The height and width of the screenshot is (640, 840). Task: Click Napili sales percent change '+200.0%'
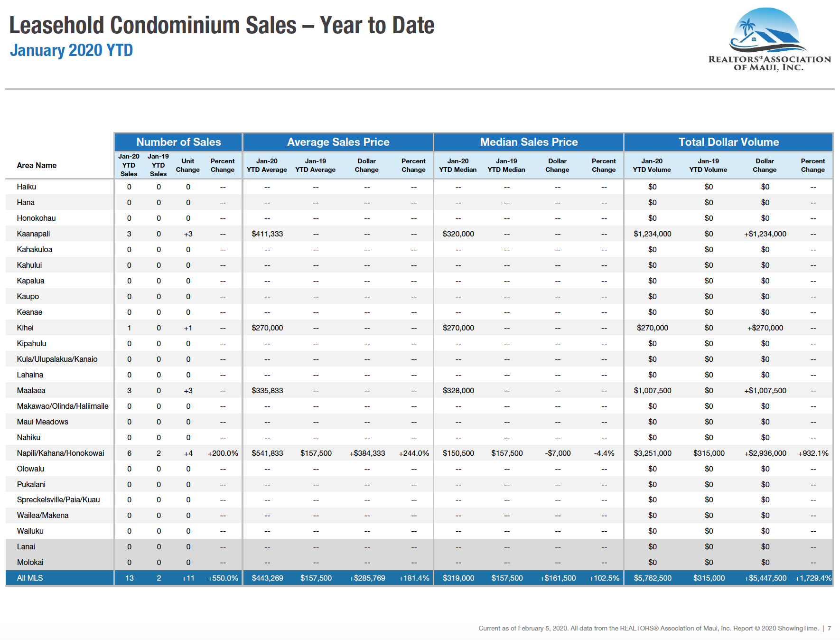pyautogui.click(x=223, y=453)
